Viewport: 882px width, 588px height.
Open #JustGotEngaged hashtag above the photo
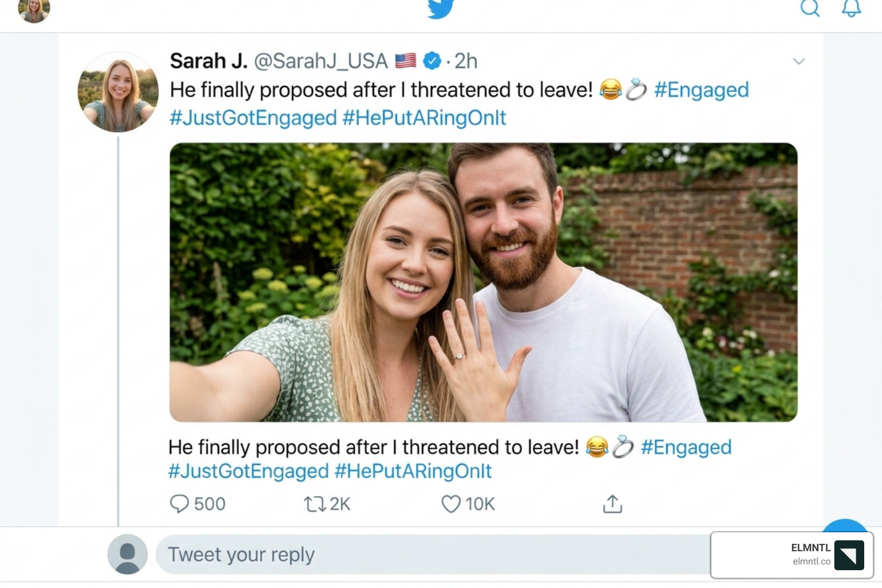click(253, 118)
